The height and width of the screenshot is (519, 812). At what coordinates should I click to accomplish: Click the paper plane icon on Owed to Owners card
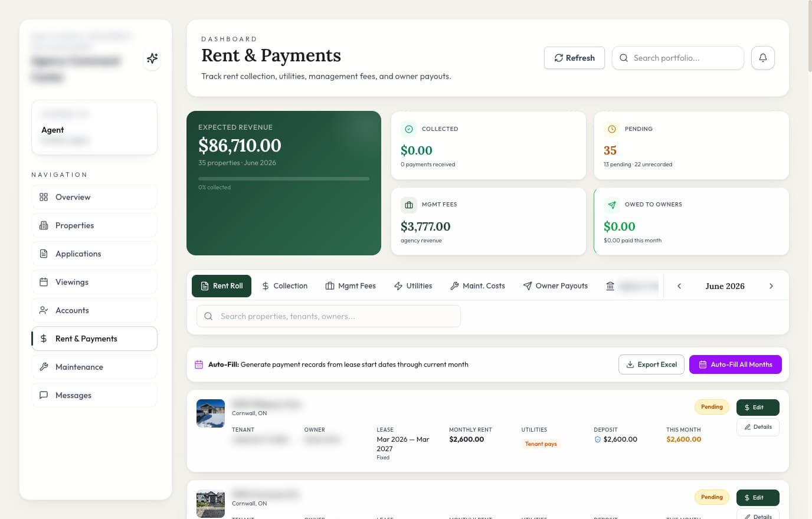point(611,205)
